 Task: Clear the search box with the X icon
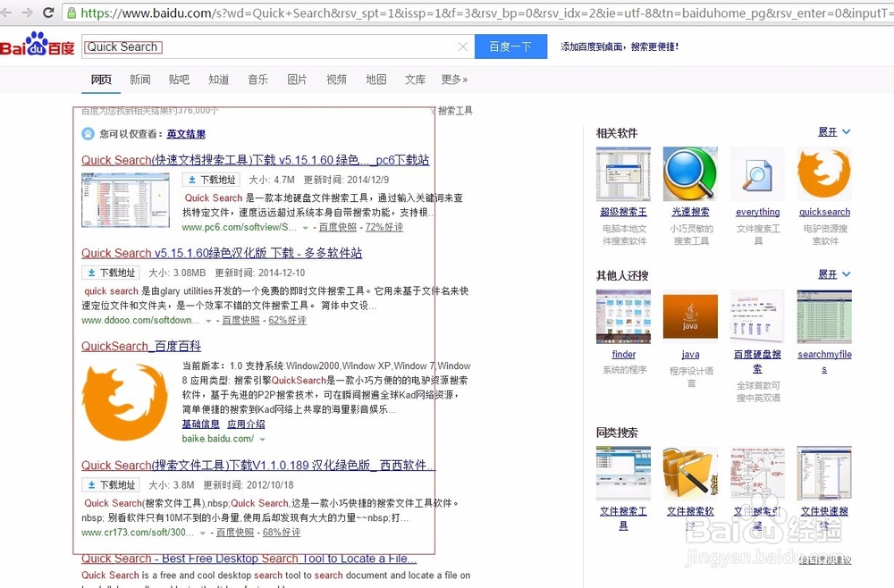click(x=463, y=46)
